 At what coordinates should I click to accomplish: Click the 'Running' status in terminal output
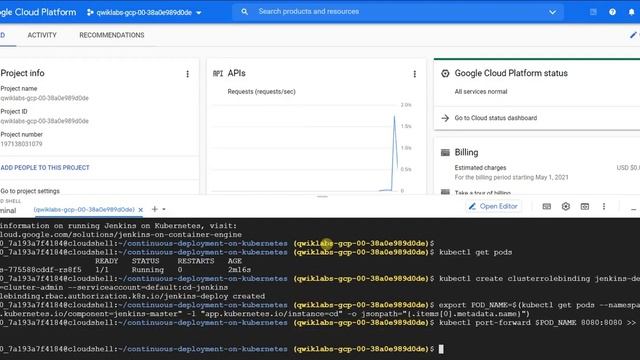[x=148, y=270]
